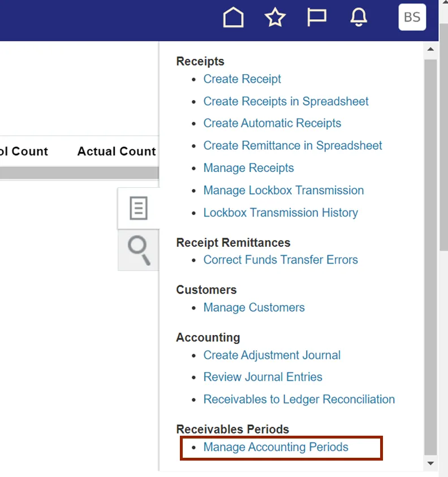Go to the Home page icon
Viewport: 448px width, 477px height.
pyautogui.click(x=233, y=18)
